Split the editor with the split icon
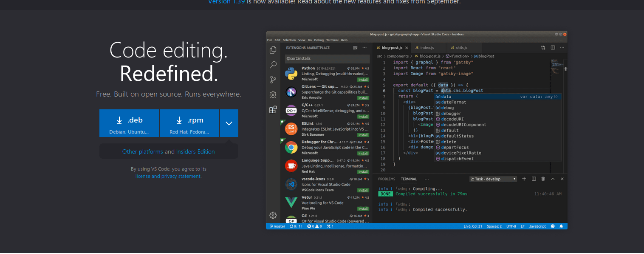The image size is (644, 254). [x=553, y=48]
